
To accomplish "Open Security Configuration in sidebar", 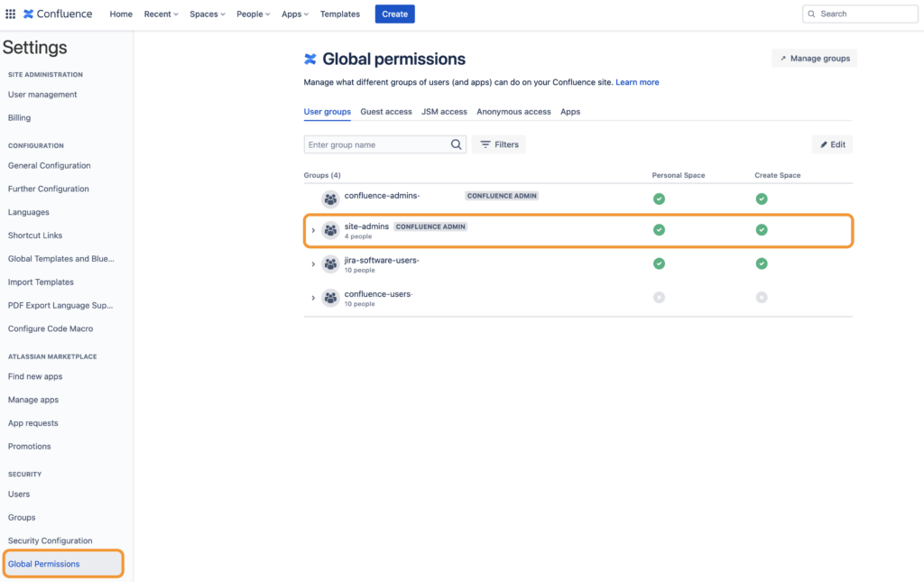I will point(51,540).
